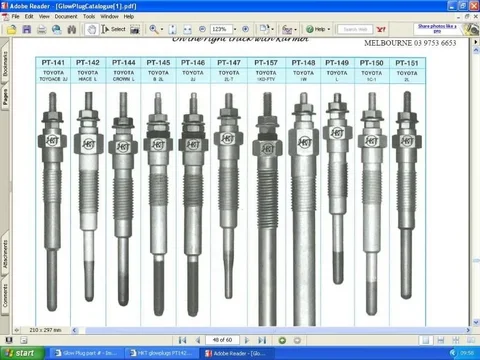Zoom in with the plus button
The width and height of the screenshot is (480, 360).
point(246,29)
